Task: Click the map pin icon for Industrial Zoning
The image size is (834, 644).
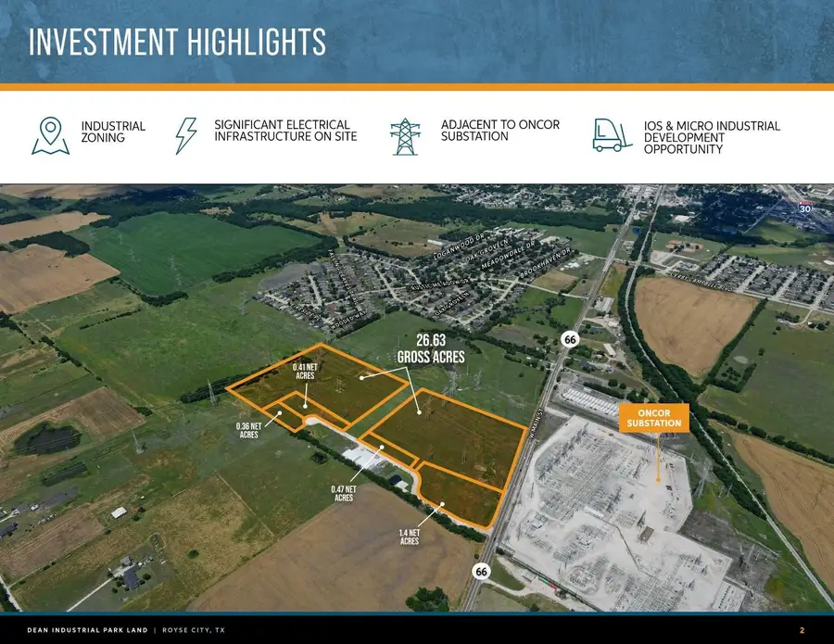Action: coord(50,135)
